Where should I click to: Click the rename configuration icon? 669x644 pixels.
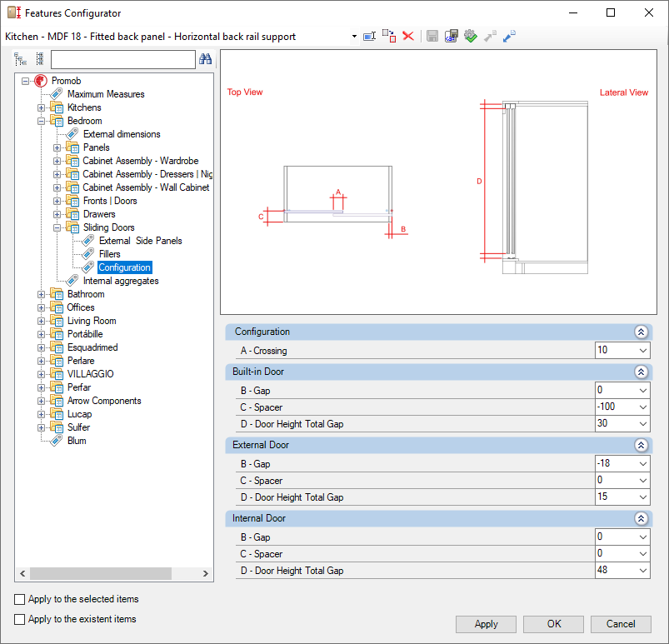(x=369, y=37)
